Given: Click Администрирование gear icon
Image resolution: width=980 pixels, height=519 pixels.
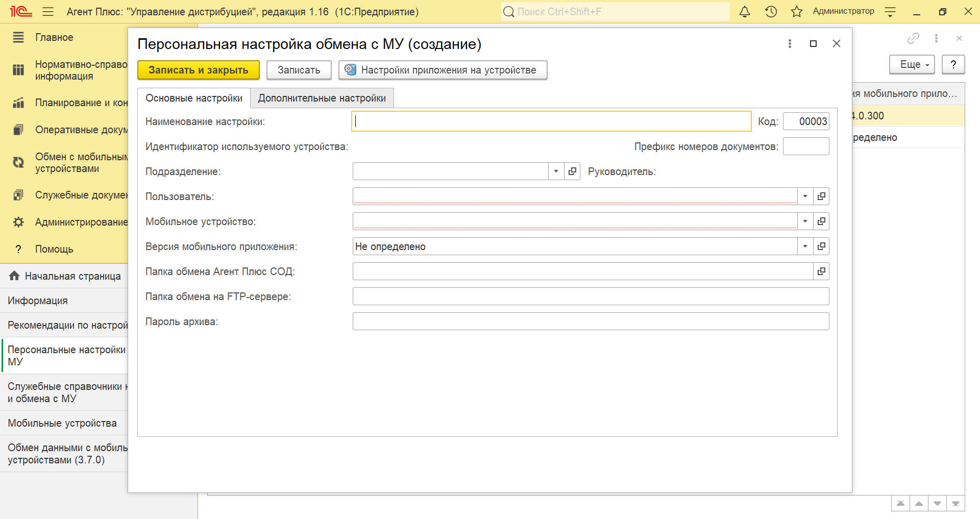Looking at the screenshot, I should [18, 222].
